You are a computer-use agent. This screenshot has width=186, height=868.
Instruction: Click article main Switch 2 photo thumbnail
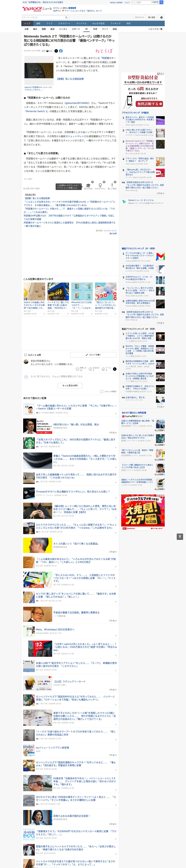coord(39,70)
